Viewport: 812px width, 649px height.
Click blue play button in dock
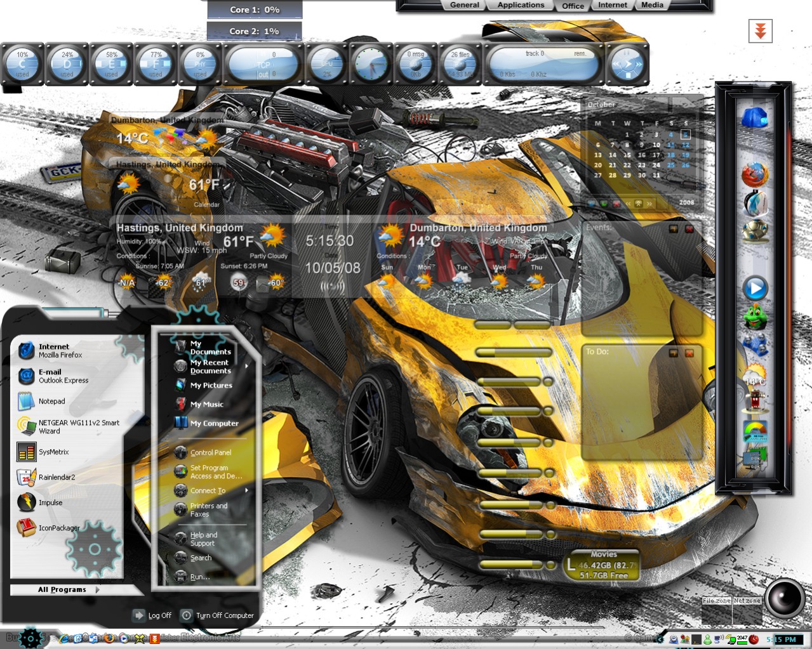pyautogui.click(x=755, y=288)
